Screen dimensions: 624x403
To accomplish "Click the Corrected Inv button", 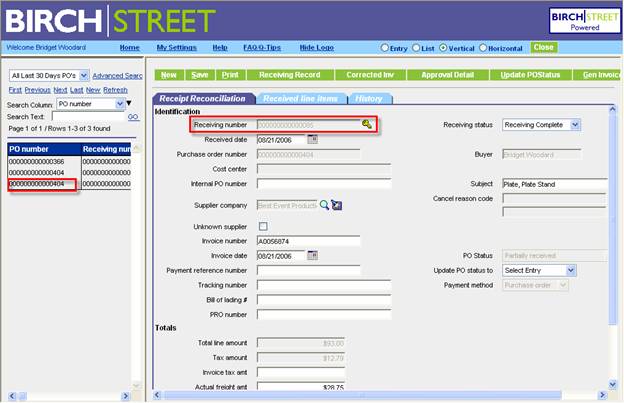I will click(x=370, y=75).
